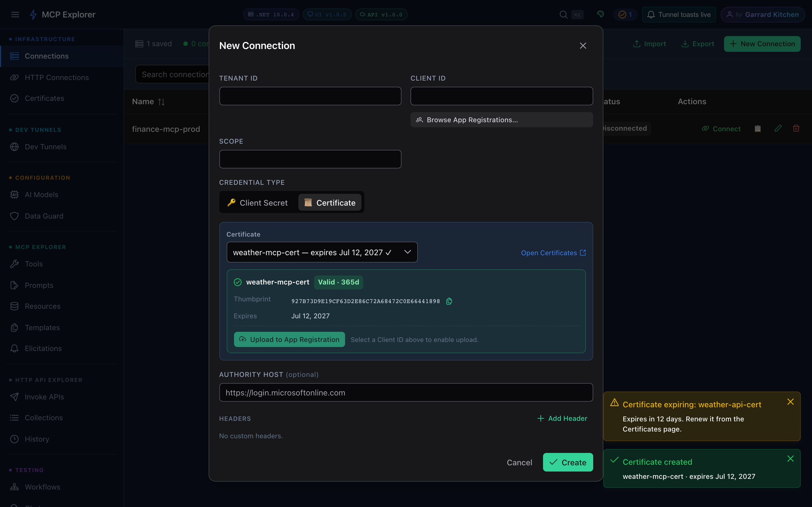Screen dimensions: 812x507
Task: Copy the certificate thumbprint
Action: coord(449,301)
